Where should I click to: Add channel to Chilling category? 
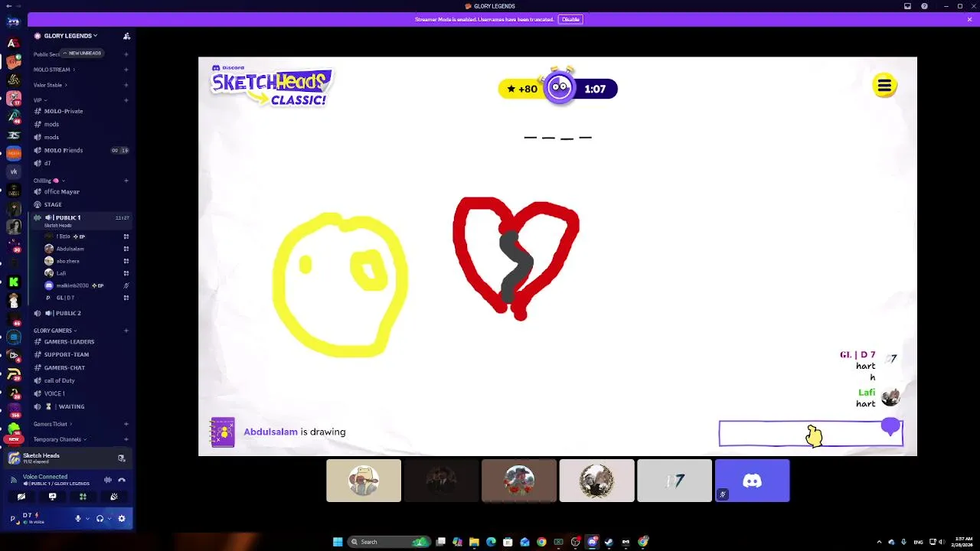pos(126,181)
